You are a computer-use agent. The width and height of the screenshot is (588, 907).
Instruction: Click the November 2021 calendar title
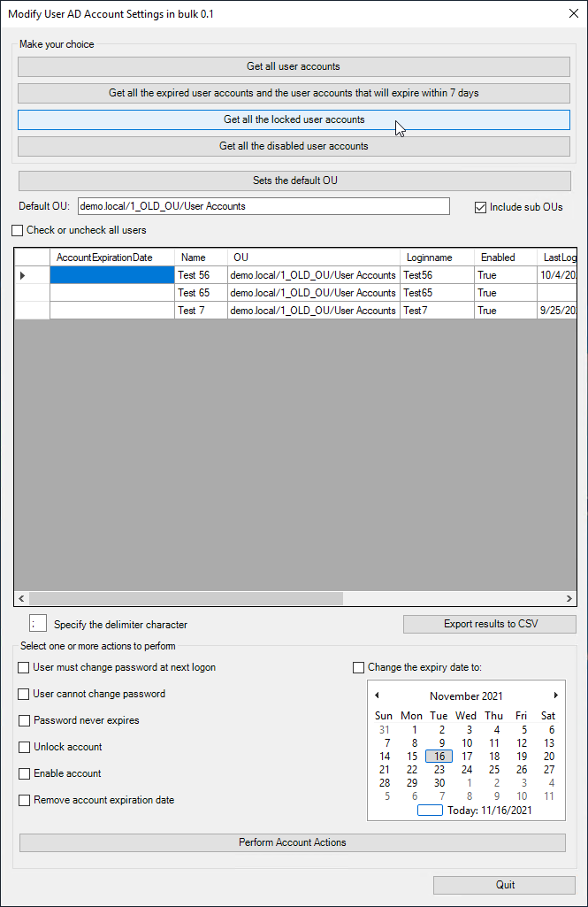(466, 696)
